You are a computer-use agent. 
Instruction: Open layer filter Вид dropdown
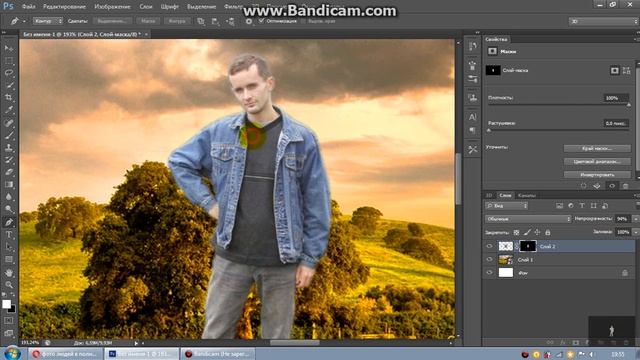click(507, 206)
